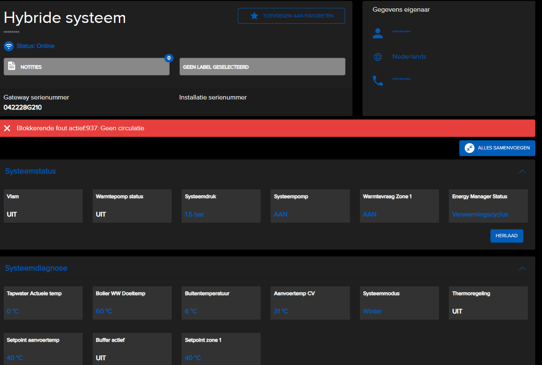Click the Status: Online text
Screen dimensions: 542x365
(35, 46)
